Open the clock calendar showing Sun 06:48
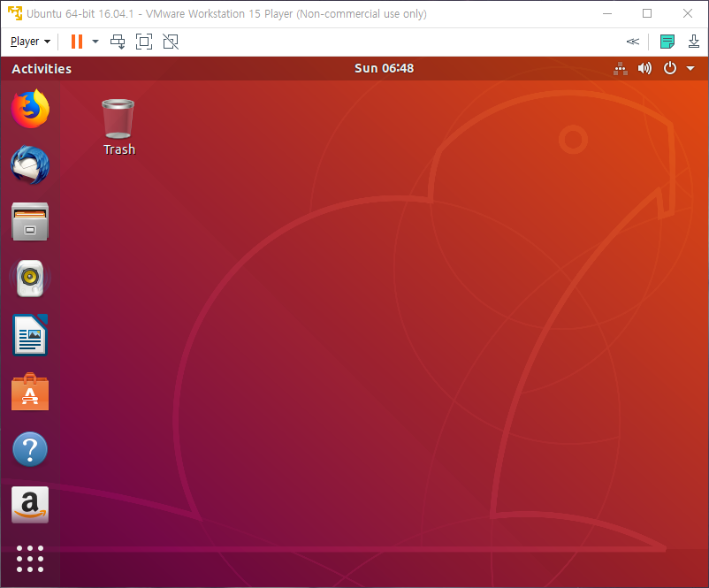The image size is (709, 588). 384,68
